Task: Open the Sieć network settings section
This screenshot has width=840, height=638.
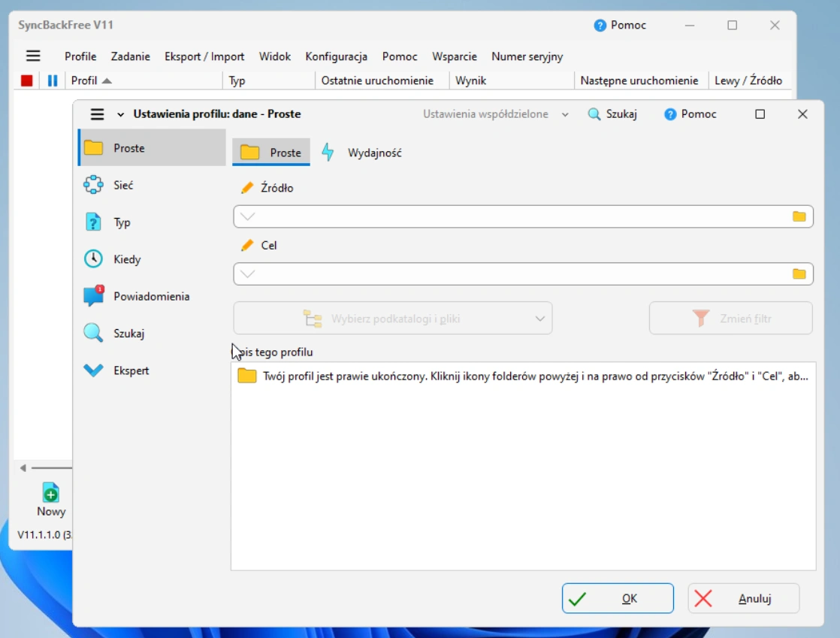Action: 152,185
